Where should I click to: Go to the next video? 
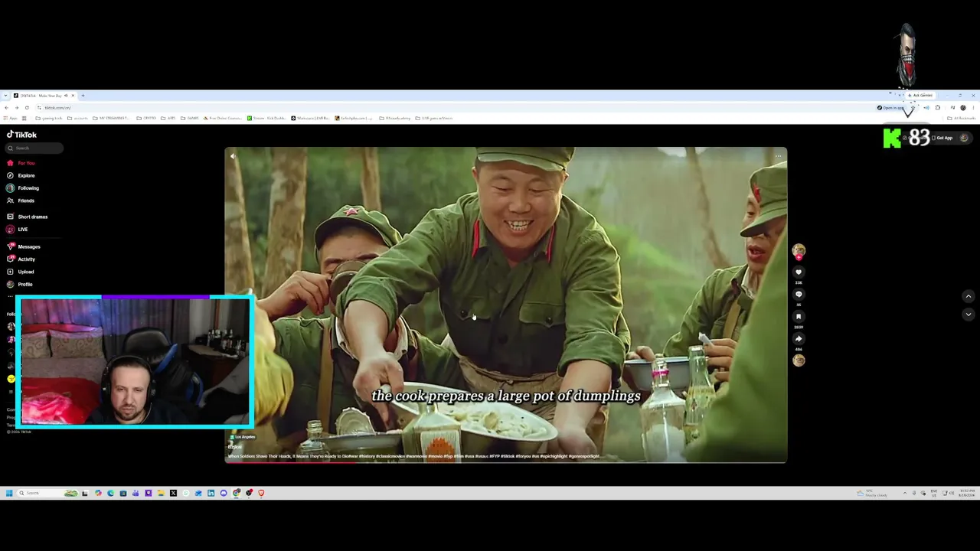[968, 315]
